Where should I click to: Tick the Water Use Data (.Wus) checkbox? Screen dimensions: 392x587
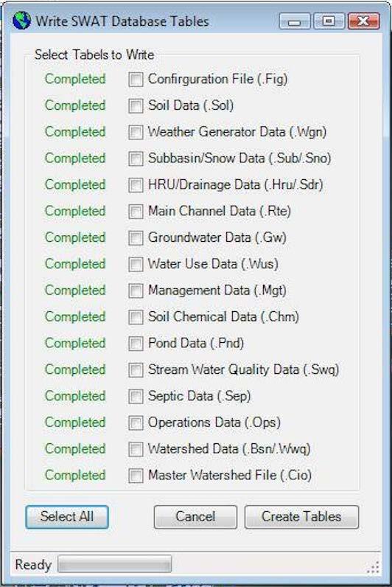pos(136,264)
